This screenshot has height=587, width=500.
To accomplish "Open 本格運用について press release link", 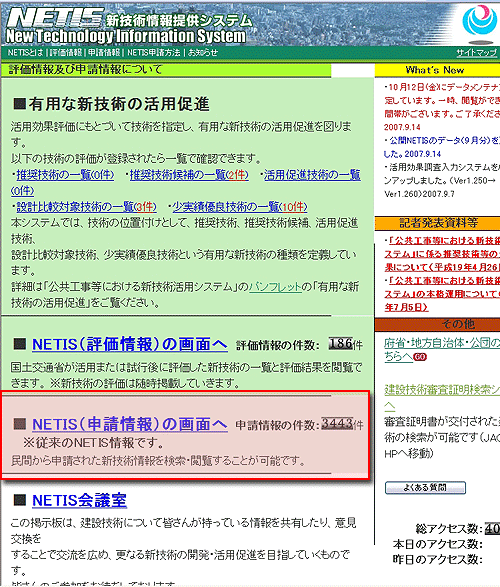I will (442, 294).
